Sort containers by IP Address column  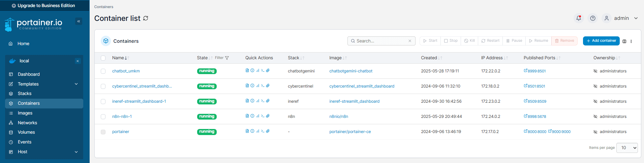click(x=494, y=58)
